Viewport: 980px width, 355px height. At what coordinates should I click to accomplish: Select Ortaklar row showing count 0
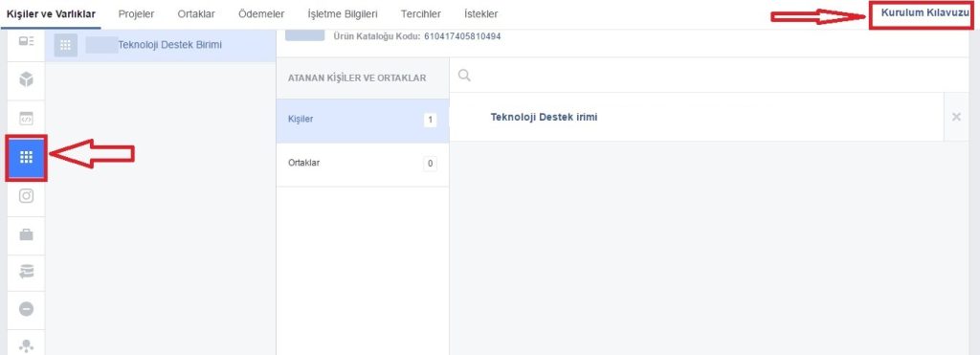point(363,164)
